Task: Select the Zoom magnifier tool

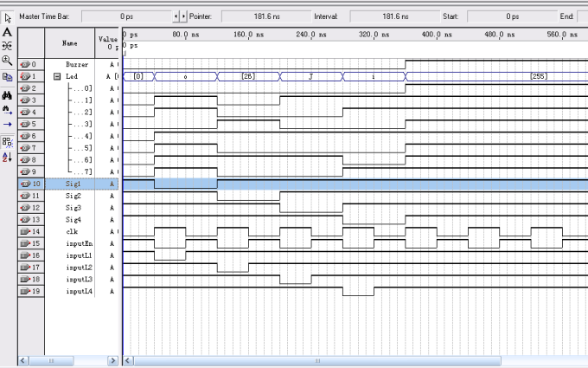Action: tap(7, 61)
